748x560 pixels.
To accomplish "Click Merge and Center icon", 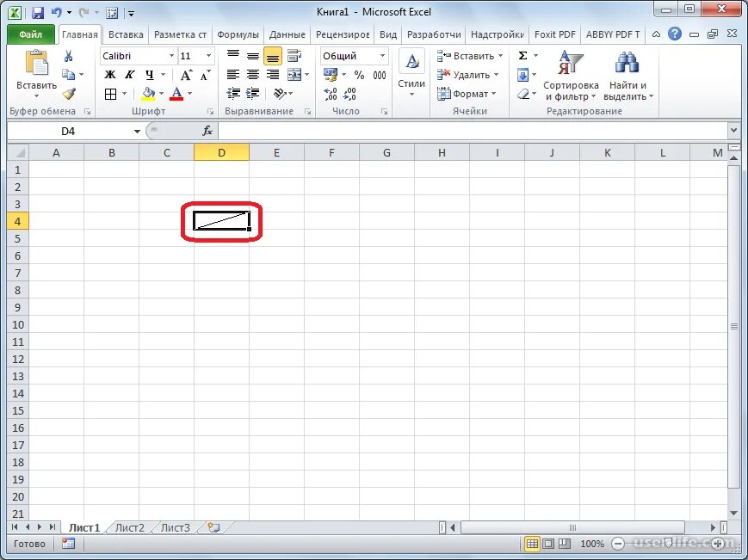I will pos(294,74).
